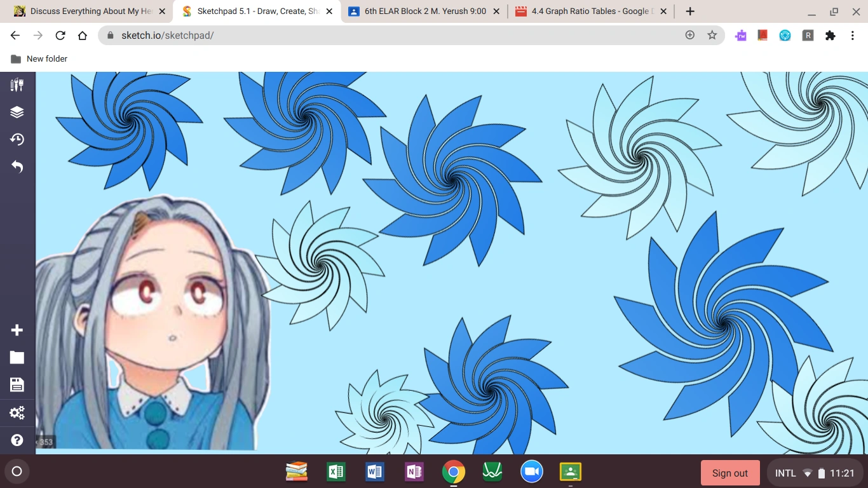Viewport: 868px width, 488px height.
Task: Launch Excel from the shelf
Action: (336, 472)
